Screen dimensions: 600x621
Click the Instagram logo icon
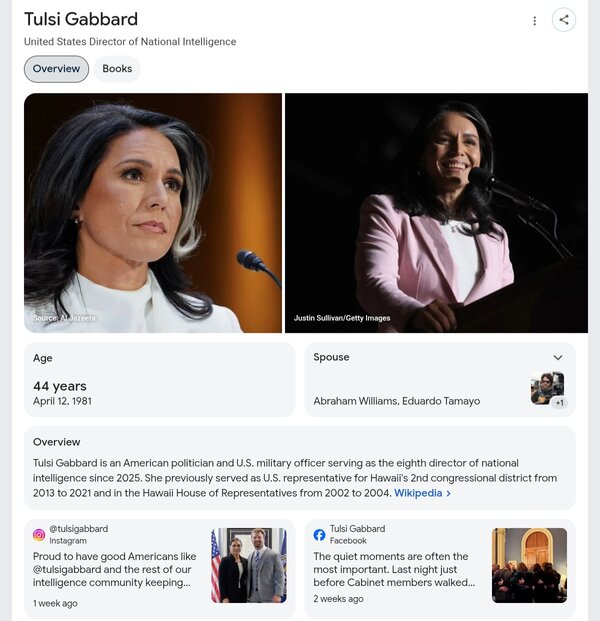pyautogui.click(x=39, y=535)
